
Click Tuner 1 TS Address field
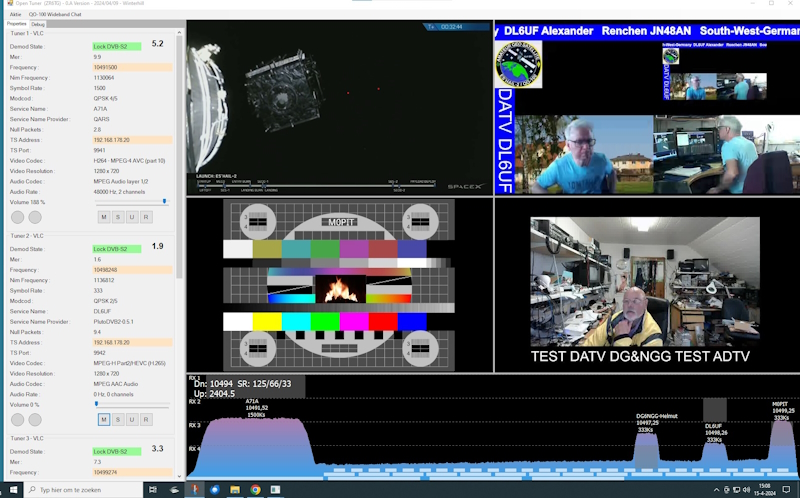click(132, 140)
